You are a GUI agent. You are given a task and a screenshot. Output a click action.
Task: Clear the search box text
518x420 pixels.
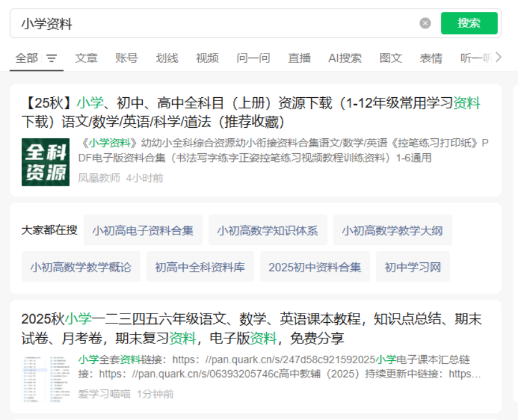pos(425,23)
